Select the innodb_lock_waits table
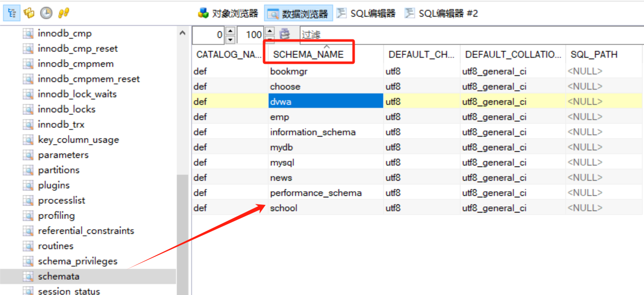Image resolution: width=644 pixels, height=295 pixels. 77,94
